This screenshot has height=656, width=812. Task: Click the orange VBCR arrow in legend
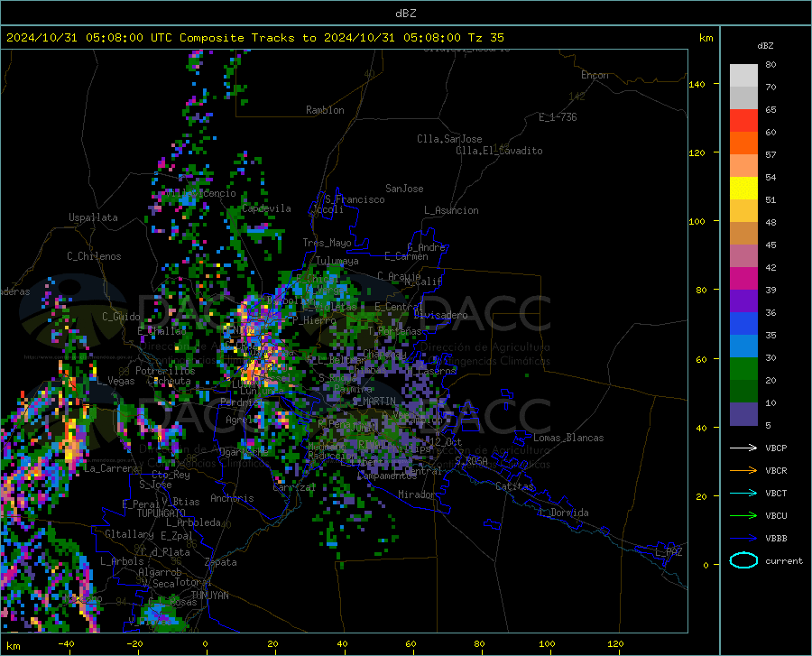tap(743, 471)
